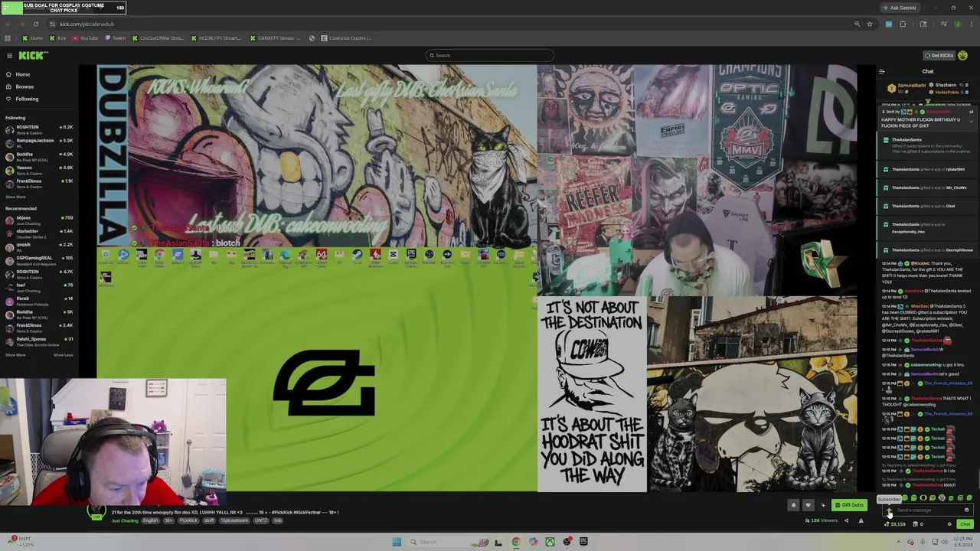The width and height of the screenshot is (980, 551).
Task: Open the user profile avatar menu
Action: (963, 55)
